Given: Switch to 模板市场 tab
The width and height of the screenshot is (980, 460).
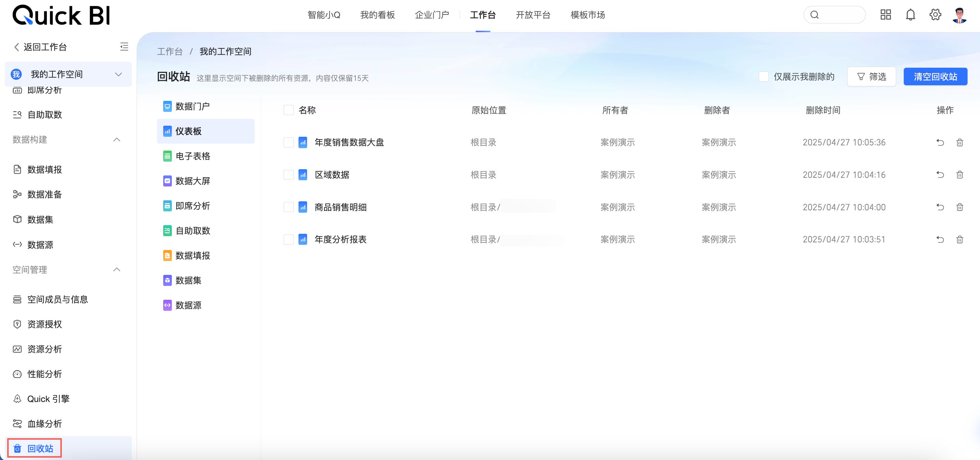Looking at the screenshot, I should (x=588, y=15).
